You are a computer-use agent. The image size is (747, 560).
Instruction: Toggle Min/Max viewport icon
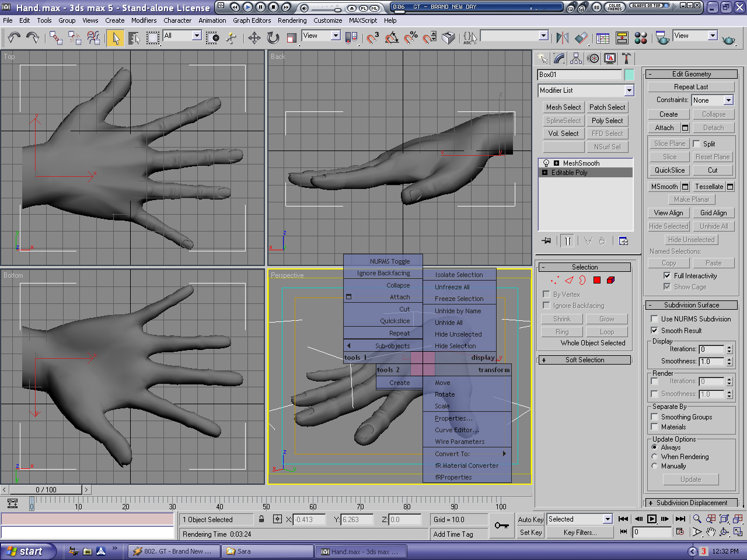pyautogui.click(x=738, y=532)
